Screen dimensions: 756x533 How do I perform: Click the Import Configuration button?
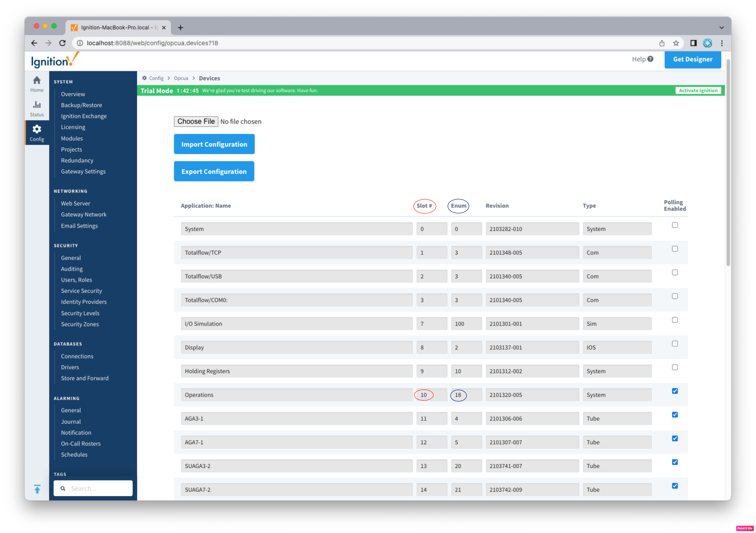pyautogui.click(x=214, y=144)
